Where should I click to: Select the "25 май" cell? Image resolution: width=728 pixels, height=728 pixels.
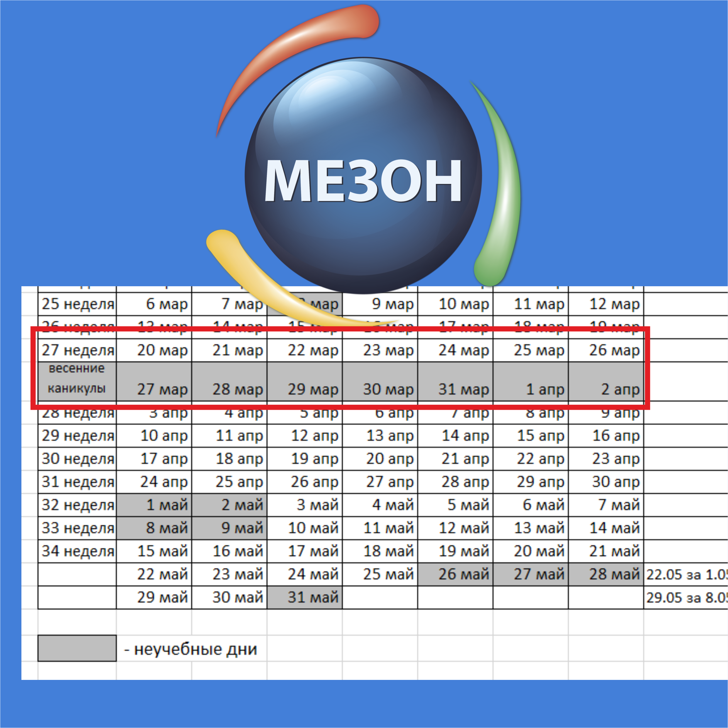click(380, 575)
